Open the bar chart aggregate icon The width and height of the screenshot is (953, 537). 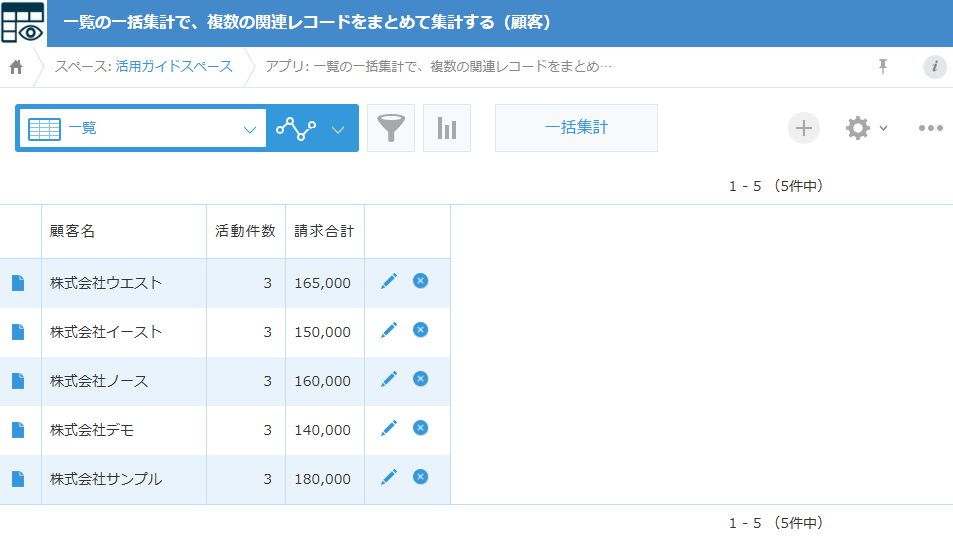pyautogui.click(x=447, y=128)
